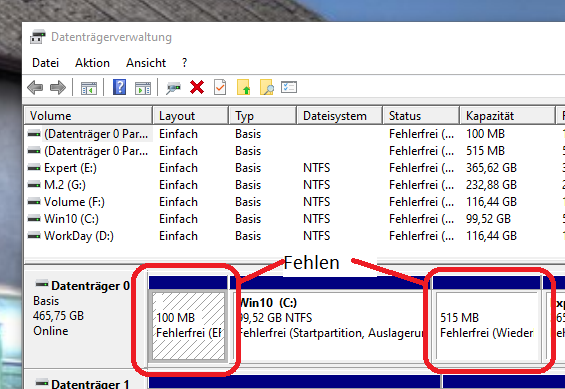Viewport: 565px width, 389px height.
Task: Select the Datenträger 0 Par... 515 MB row
Action: [295, 151]
